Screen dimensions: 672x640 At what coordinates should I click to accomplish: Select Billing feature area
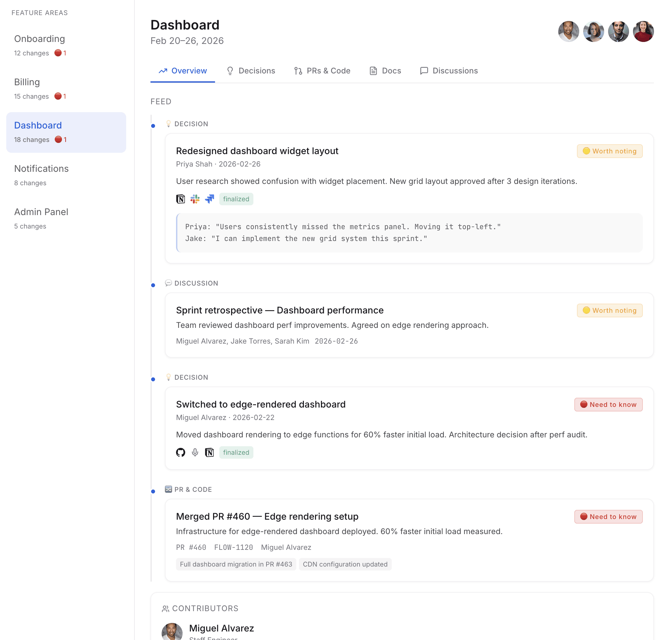coord(27,82)
